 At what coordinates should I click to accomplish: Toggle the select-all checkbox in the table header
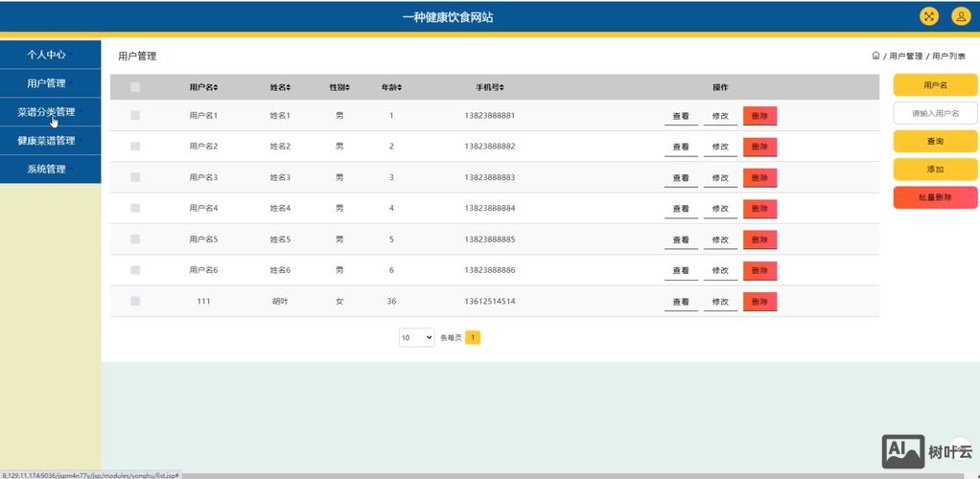pyautogui.click(x=135, y=87)
